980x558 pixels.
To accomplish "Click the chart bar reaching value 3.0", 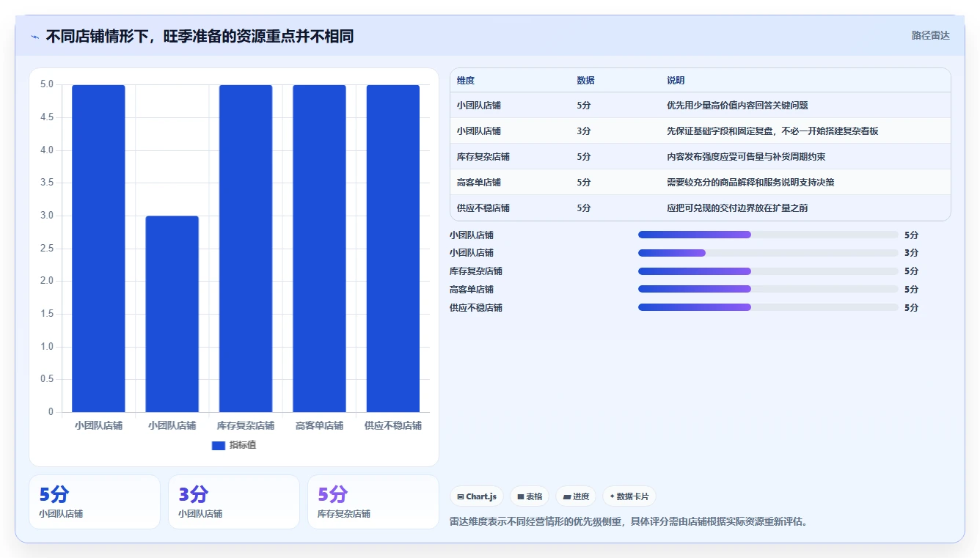I will point(172,314).
